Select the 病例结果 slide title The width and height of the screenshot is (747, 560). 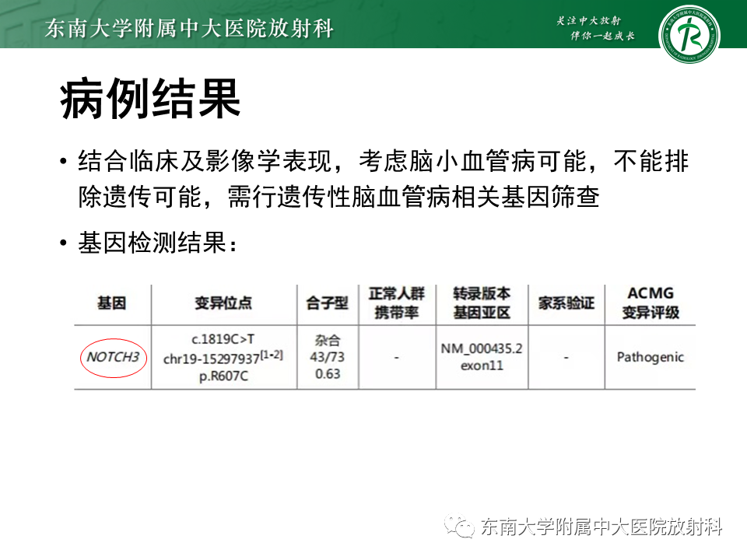pyautogui.click(x=150, y=98)
